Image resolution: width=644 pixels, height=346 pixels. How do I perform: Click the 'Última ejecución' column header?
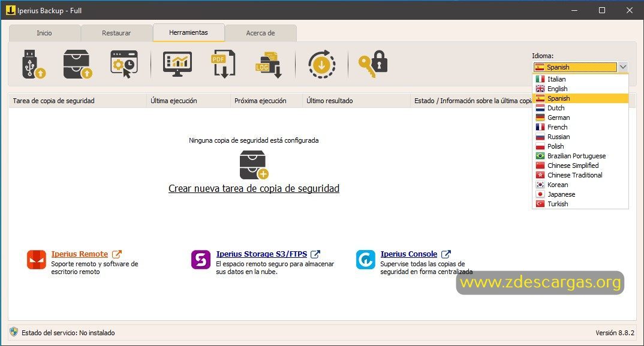pos(188,101)
